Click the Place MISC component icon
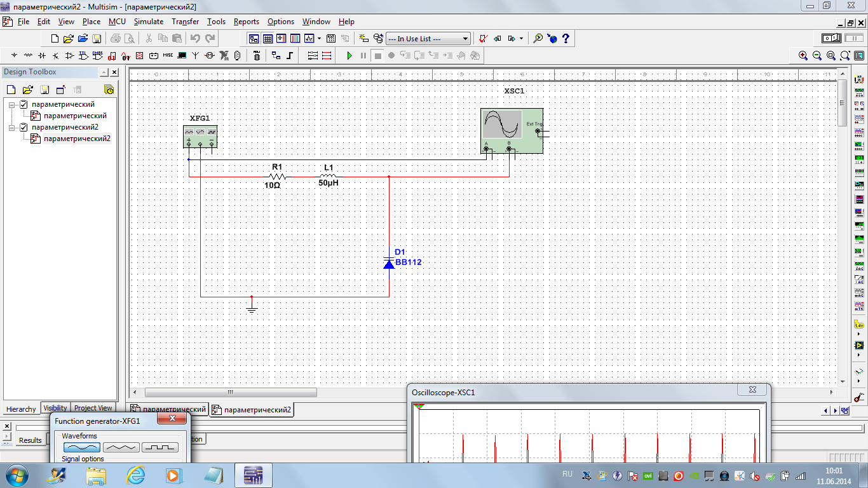868x488 pixels. (168, 55)
